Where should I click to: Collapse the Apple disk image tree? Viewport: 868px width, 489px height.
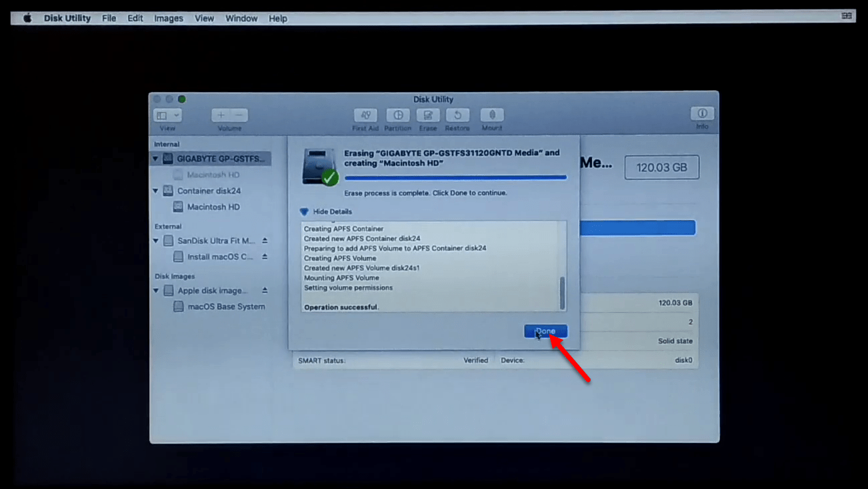tap(156, 291)
